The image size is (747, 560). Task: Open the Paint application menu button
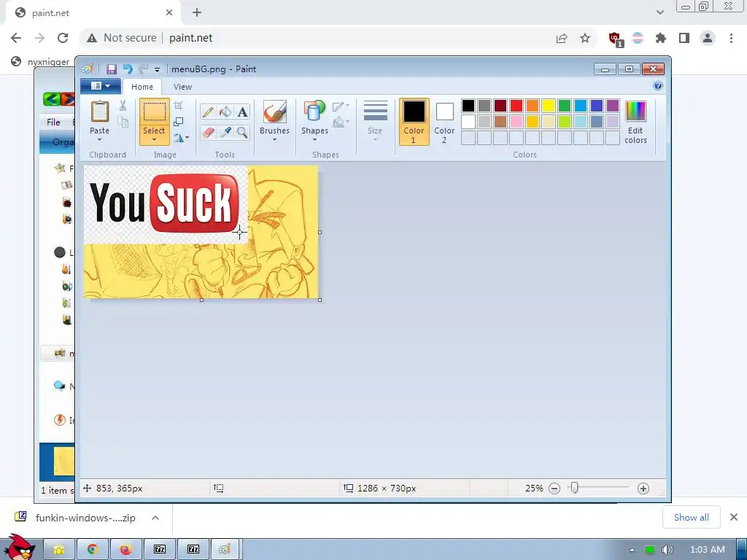click(100, 86)
